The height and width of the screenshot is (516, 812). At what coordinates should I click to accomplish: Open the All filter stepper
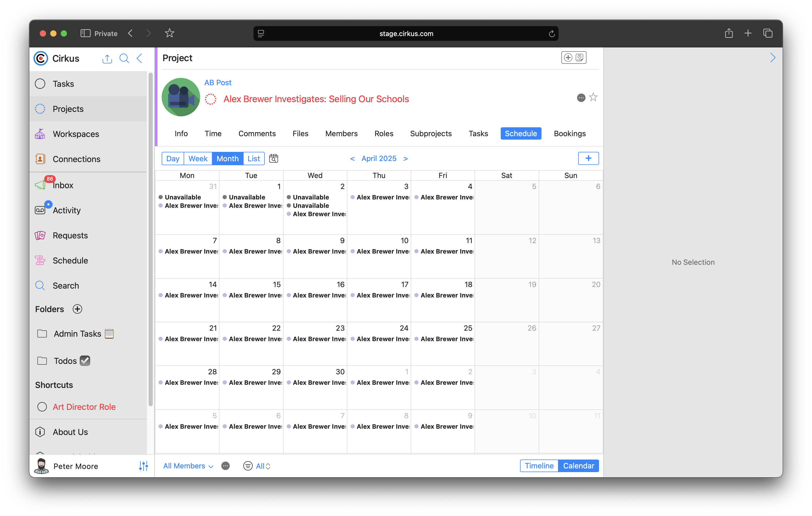coord(263,466)
